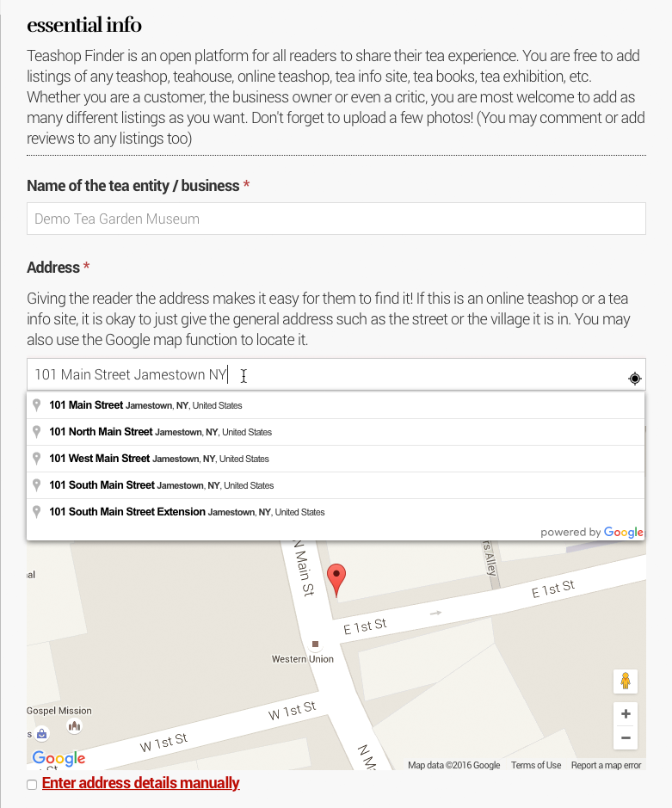Focus the address text input field

point(327,375)
